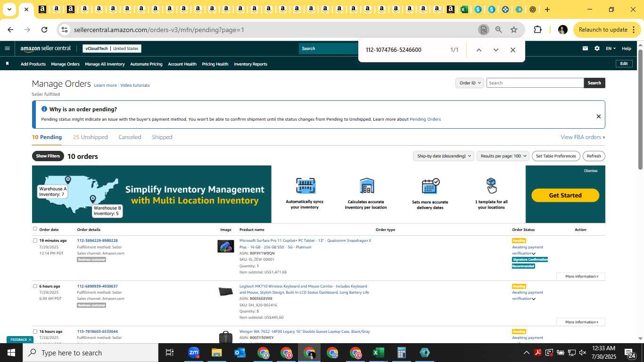Show hidden system tray icons
Viewport: 644px width, 362px height.
(527, 353)
